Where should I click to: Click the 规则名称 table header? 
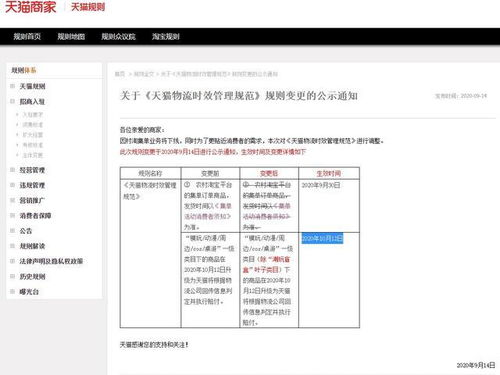[x=150, y=173]
